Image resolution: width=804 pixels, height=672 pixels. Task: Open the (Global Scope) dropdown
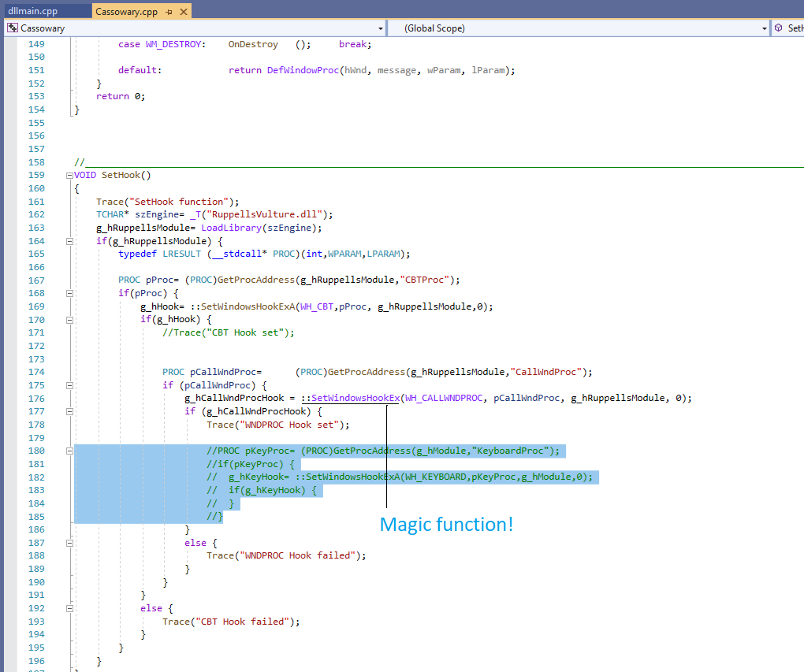[x=764, y=28]
